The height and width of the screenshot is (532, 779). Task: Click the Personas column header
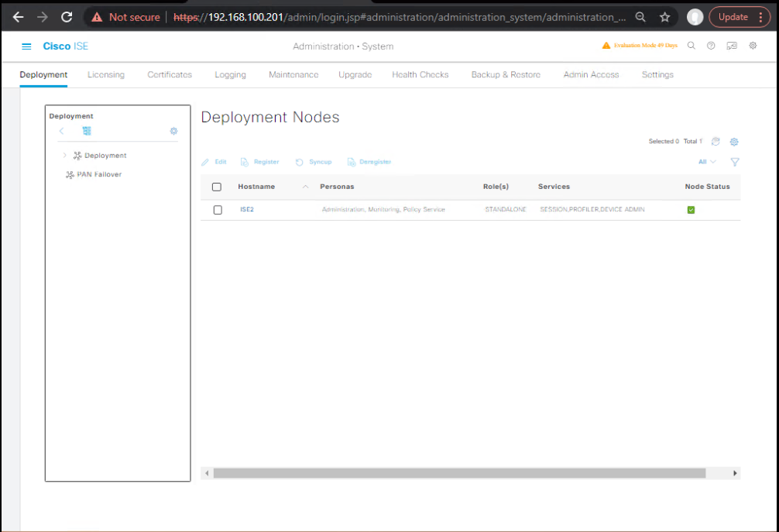[337, 187]
